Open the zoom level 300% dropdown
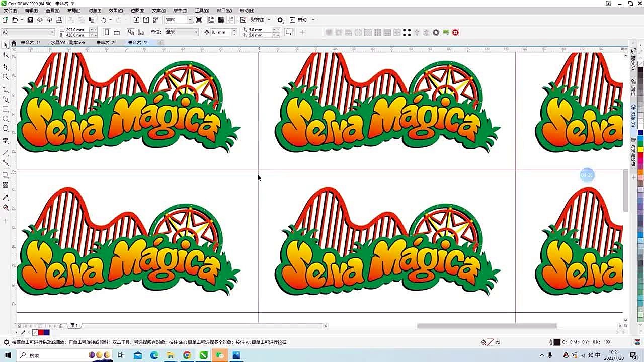The width and height of the screenshot is (644, 362). coord(190,20)
